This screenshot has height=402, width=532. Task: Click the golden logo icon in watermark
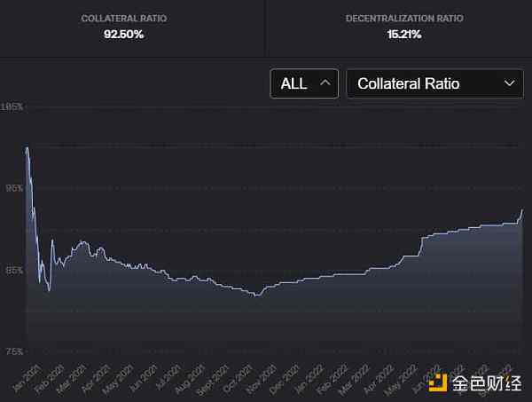coord(439,382)
